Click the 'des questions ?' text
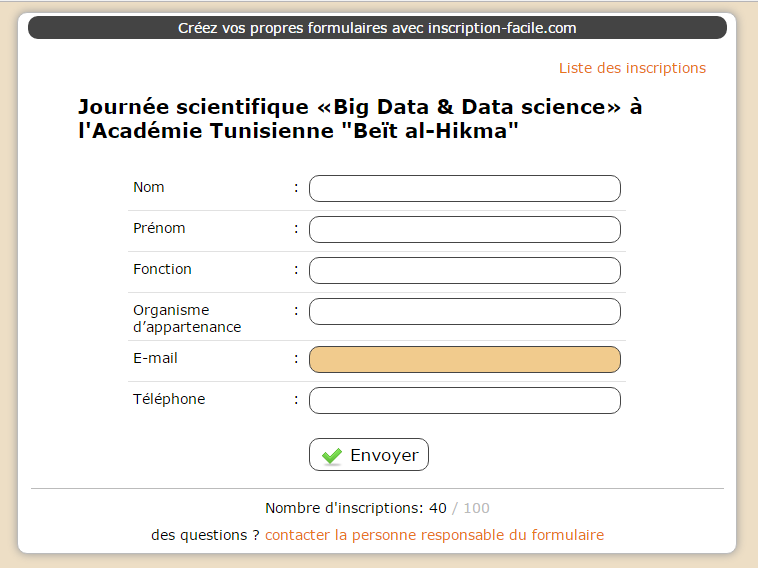The image size is (758, 569). [x=205, y=535]
